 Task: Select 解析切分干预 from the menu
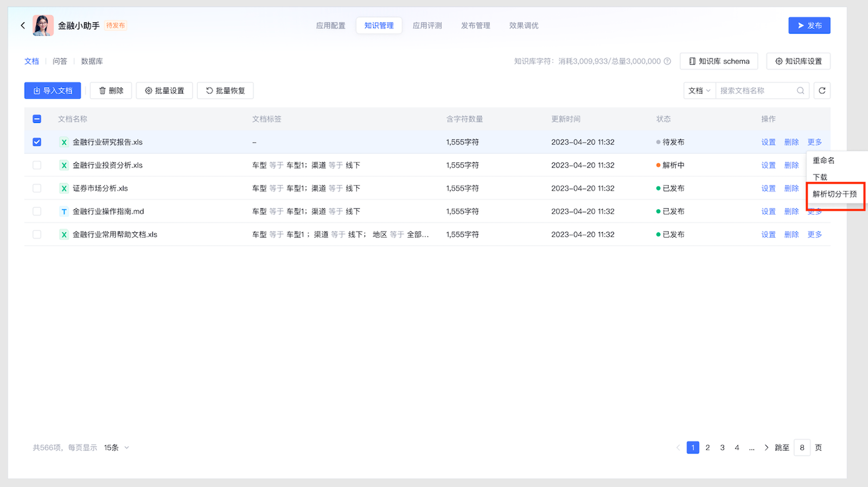(x=834, y=194)
